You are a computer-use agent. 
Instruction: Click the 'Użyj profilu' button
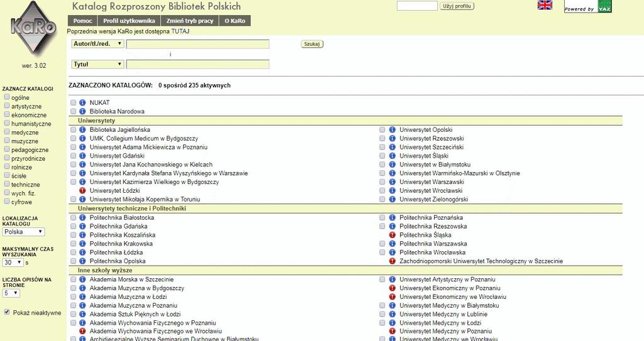click(x=457, y=6)
